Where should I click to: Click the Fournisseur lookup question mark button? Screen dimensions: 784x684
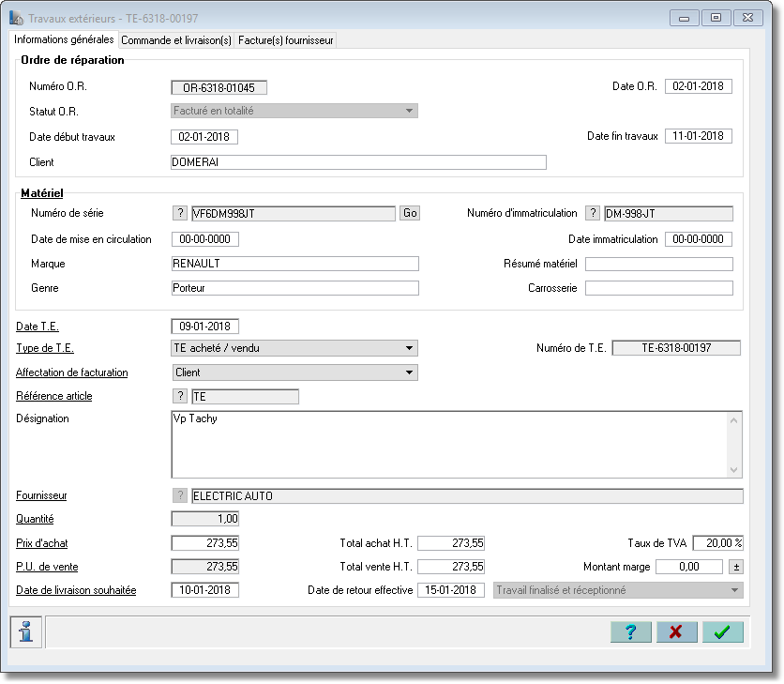coord(180,495)
